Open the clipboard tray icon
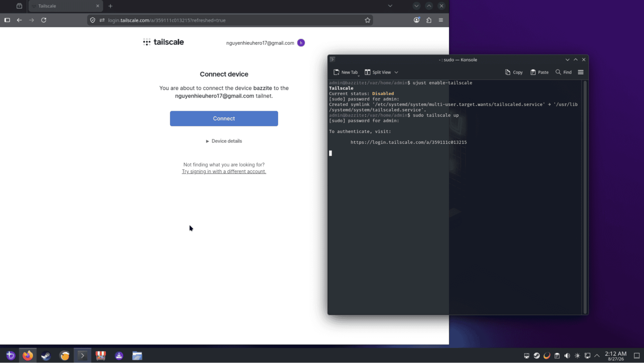Screen dimensions: 644x363 (x=557, y=356)
